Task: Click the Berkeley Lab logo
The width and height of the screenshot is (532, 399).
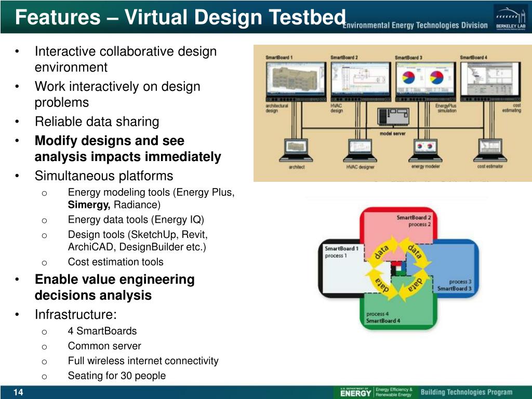Action: pyautogui.click(x=510, y=18)
